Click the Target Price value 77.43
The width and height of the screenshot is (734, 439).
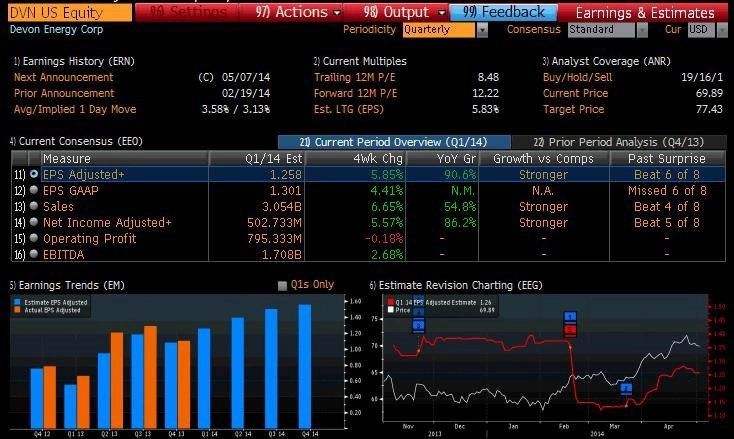click(709, 109)
